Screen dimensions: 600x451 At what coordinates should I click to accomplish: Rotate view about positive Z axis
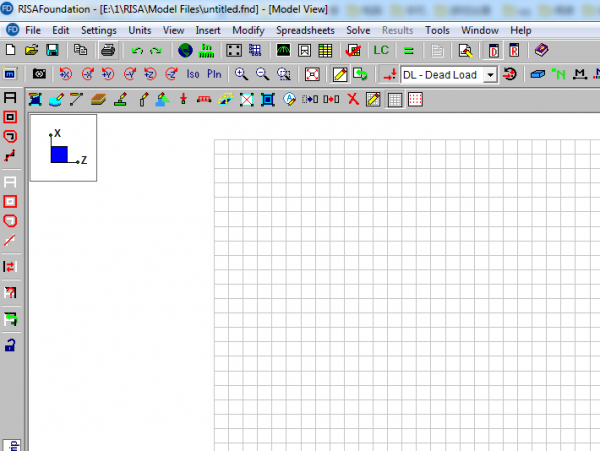(150, 74)
